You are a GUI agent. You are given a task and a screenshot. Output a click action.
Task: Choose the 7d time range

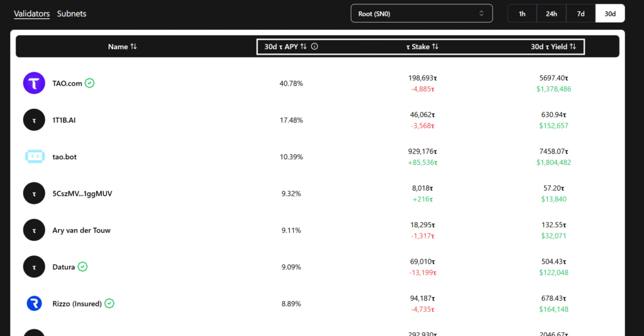click(x=580, y=13)
